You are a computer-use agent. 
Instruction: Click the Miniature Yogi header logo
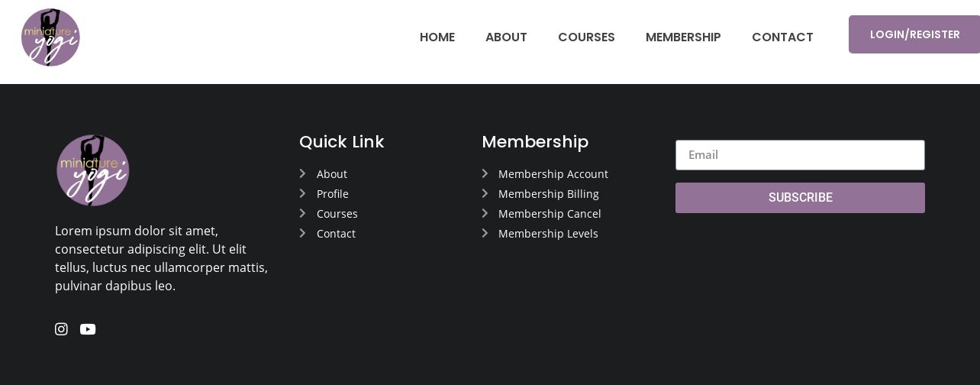pyautogui.click(x=50, y=37)
